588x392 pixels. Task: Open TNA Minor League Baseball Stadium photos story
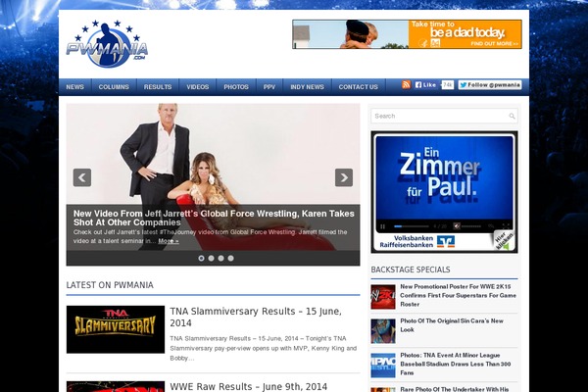(x=456, y=364)
